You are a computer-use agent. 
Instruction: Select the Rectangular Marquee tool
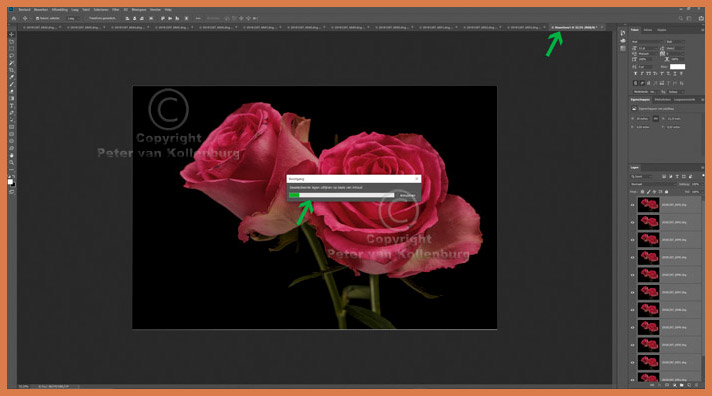point(12,48)
